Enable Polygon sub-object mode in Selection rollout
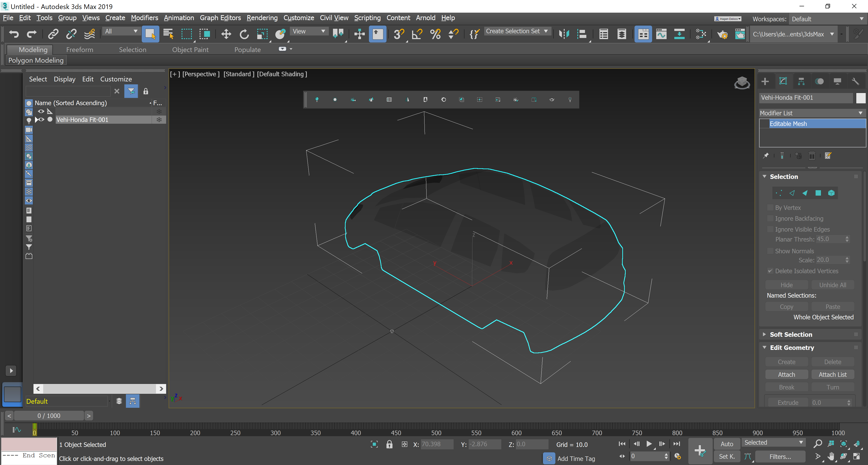 pos(818,193)
